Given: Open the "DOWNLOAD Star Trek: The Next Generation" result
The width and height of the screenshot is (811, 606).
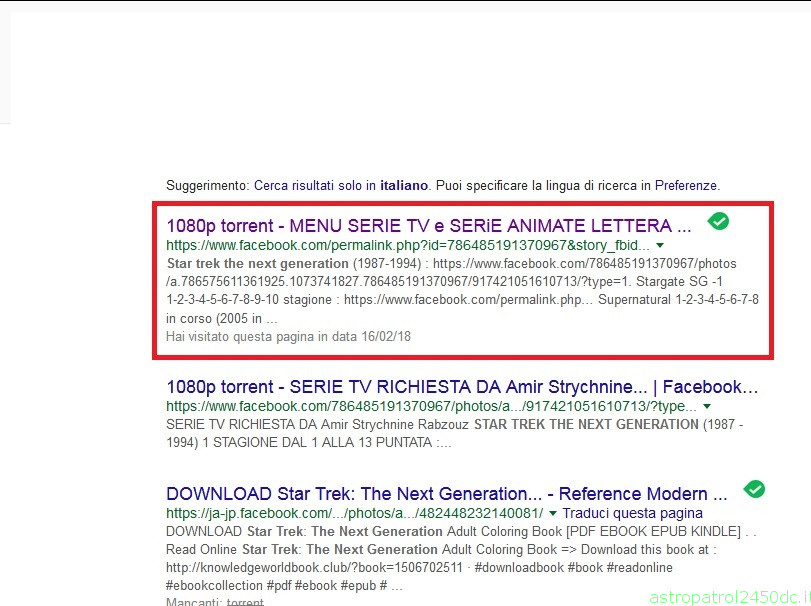Looking at the screenshot, I should pyautogui.click(x=447, y=494).
